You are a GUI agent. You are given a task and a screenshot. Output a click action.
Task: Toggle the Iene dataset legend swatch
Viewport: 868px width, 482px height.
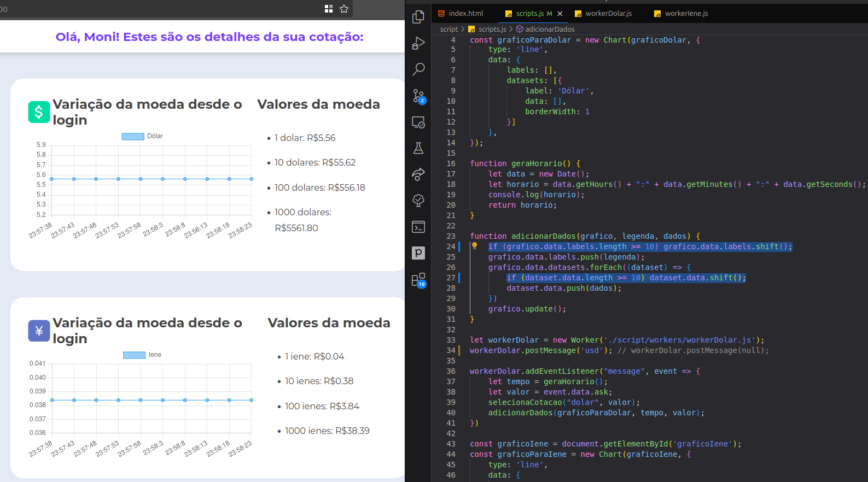[x=135, y=355]
